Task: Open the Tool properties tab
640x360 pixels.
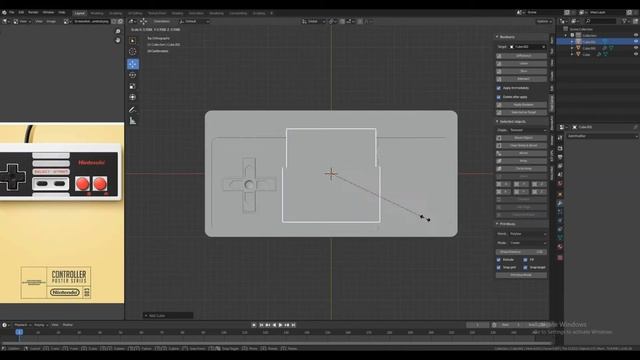Action: 560,139
